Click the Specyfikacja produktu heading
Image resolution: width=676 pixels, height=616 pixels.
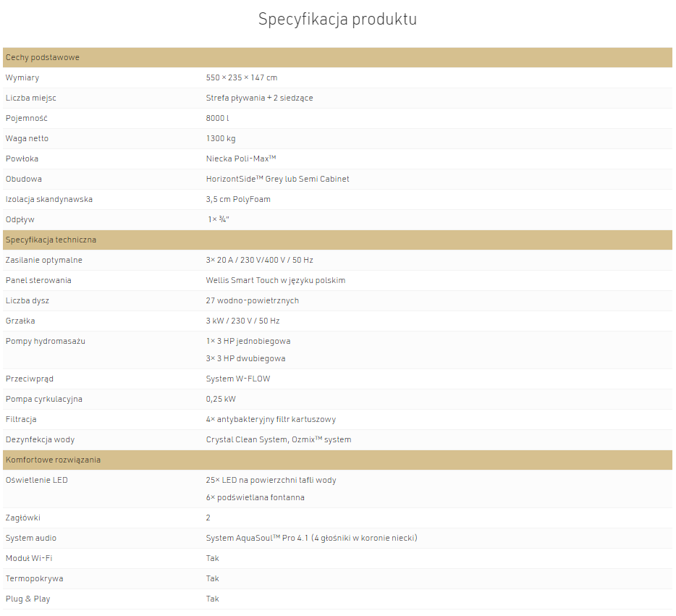(x=337, y=20)
